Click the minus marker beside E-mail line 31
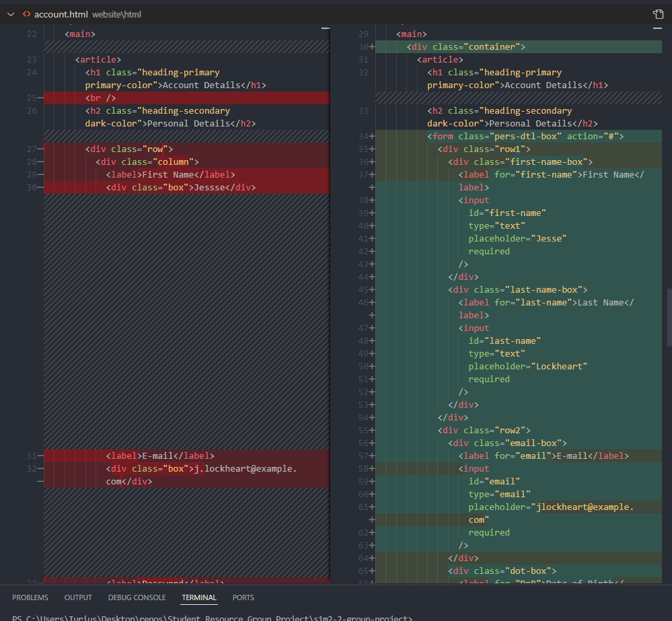672x621 pixels. click(40, 456)
